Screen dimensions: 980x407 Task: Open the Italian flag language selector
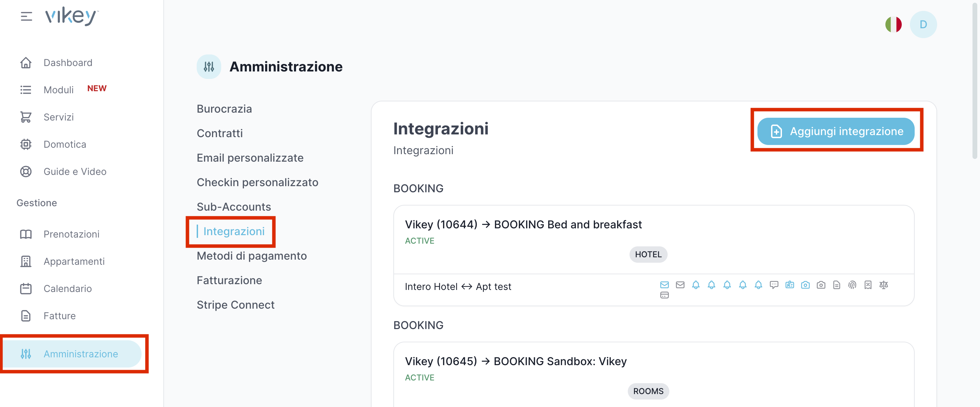[893, 25]
